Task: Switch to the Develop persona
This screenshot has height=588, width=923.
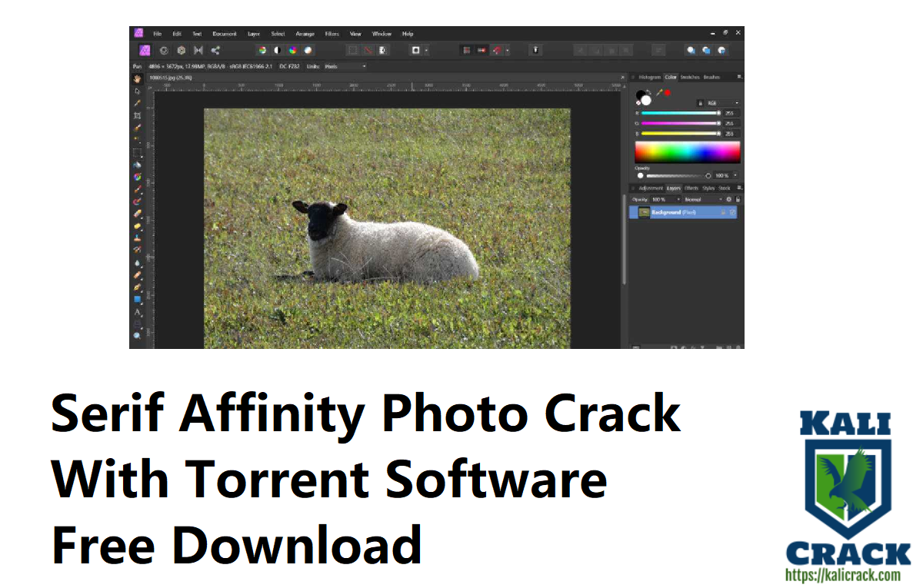Action: (181, 51)
